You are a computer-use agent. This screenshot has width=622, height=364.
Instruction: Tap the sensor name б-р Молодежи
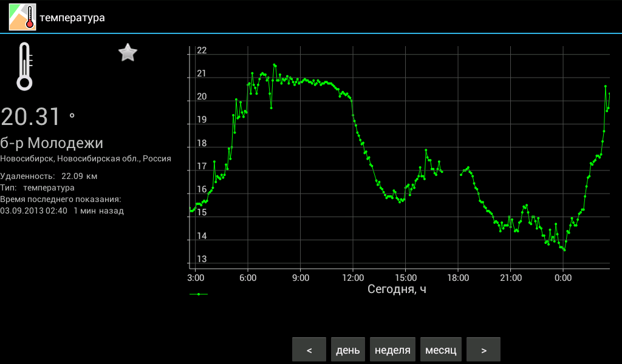[x=52, y=143]
